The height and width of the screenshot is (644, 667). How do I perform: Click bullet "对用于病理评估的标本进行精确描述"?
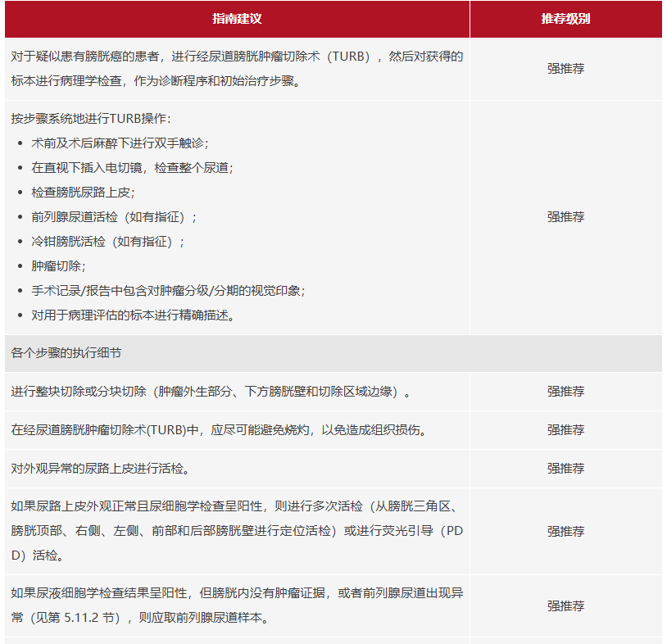(134, 315)
